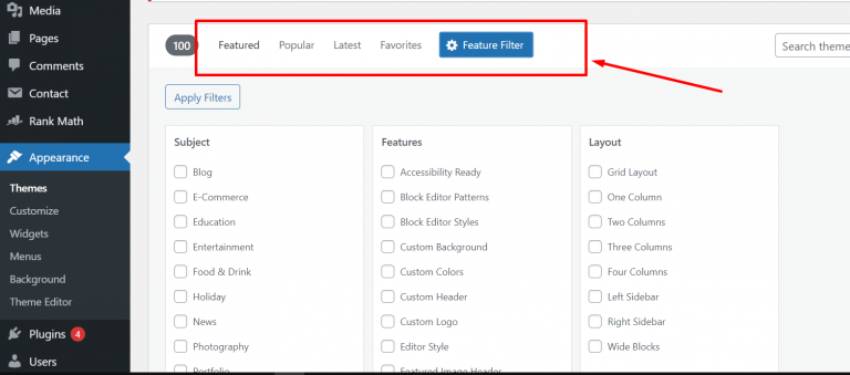Check the Right Sidebar layout option

coord(595,321)
